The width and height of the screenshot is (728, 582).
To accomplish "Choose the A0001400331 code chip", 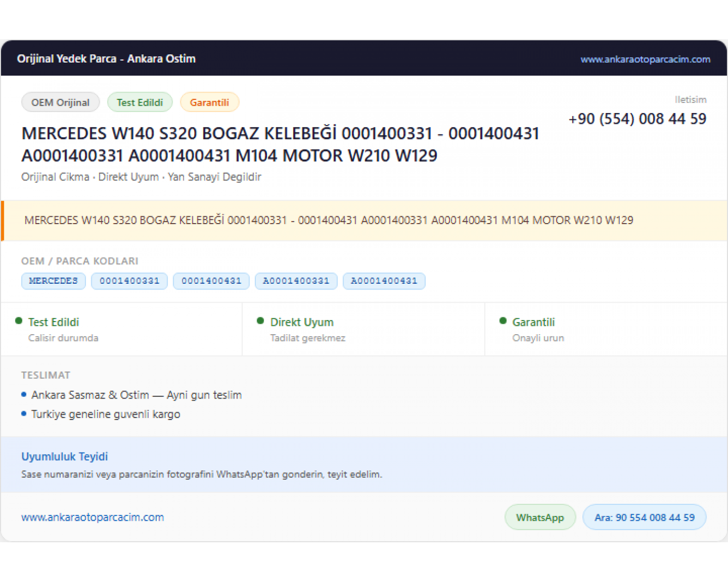I will (296, 281).
